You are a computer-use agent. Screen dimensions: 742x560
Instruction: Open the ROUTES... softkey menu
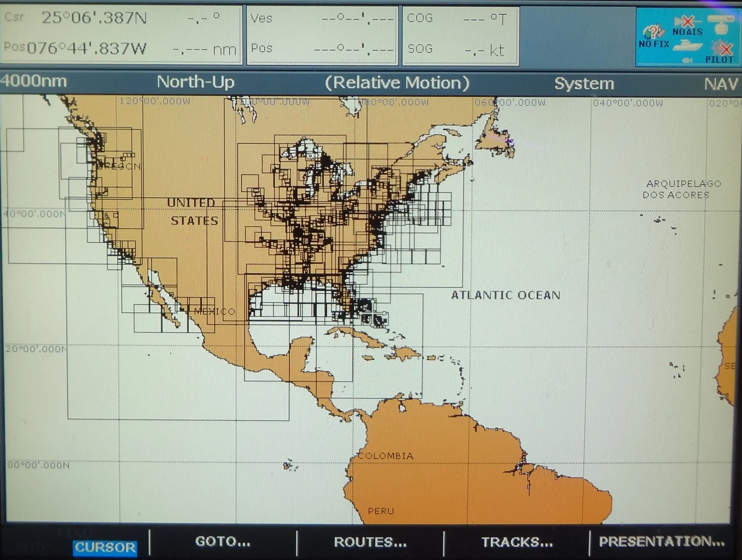(x=370, y=542)
